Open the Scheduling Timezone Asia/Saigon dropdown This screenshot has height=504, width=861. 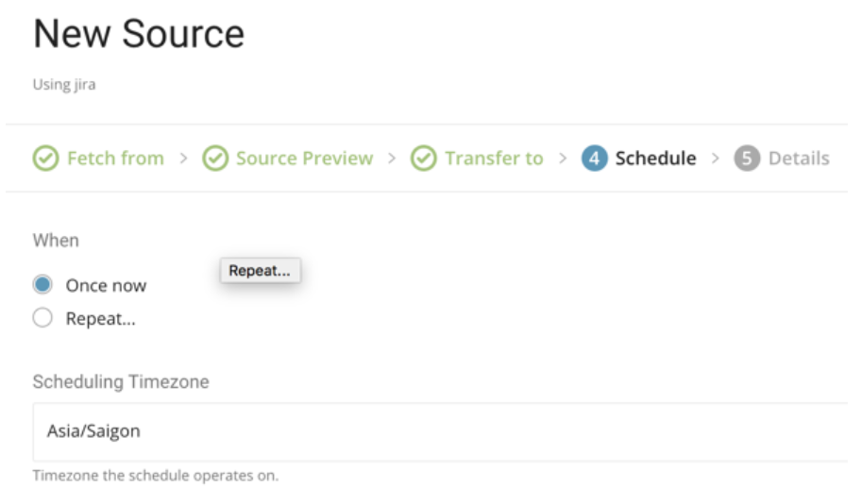point(440,431)
